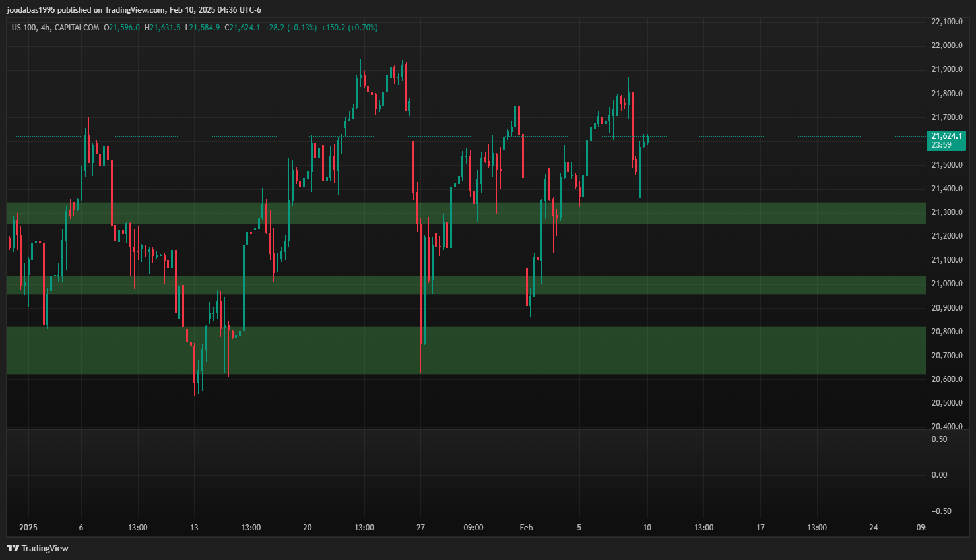Click the −0.50 indicator scale label
Screen dimensions: 976x560
coord(941,511)
